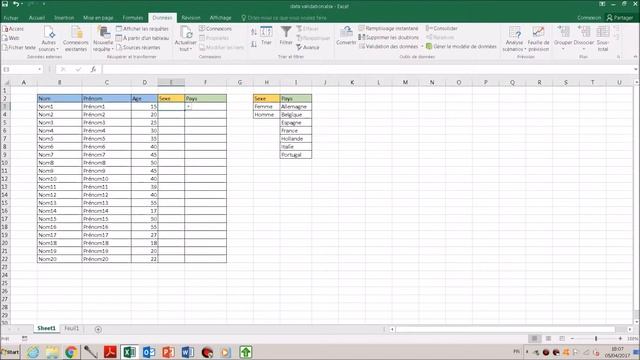This screenshot has width=640, height=360.
Task: Import data from Fichier texte
Action: click(x=19, y=47)
